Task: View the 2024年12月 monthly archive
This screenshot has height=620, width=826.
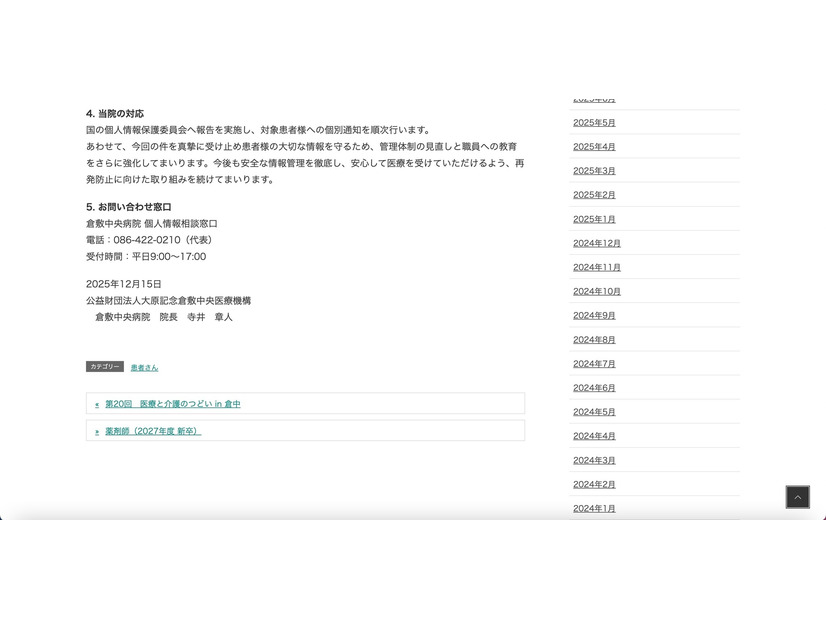Action: tap(597, 243)
